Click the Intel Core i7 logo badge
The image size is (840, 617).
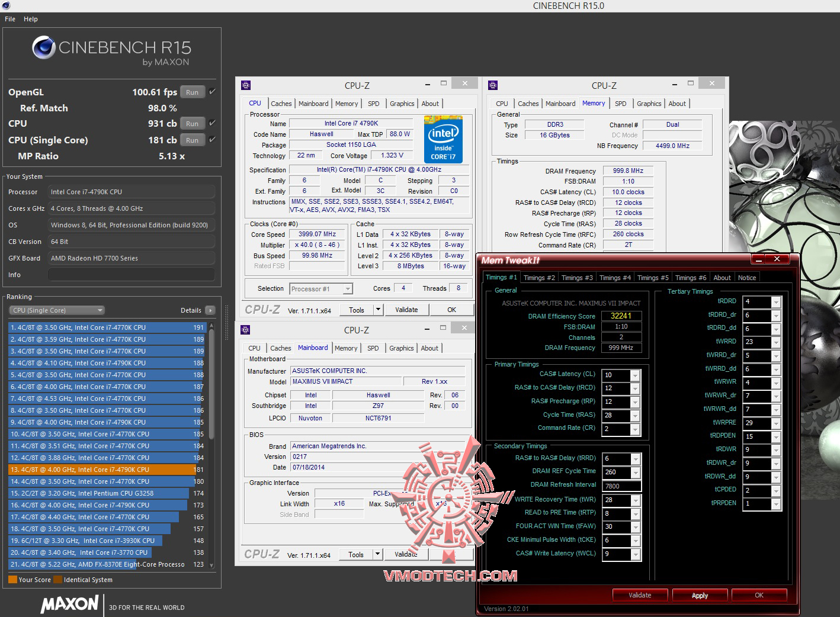tap(443, 140)
